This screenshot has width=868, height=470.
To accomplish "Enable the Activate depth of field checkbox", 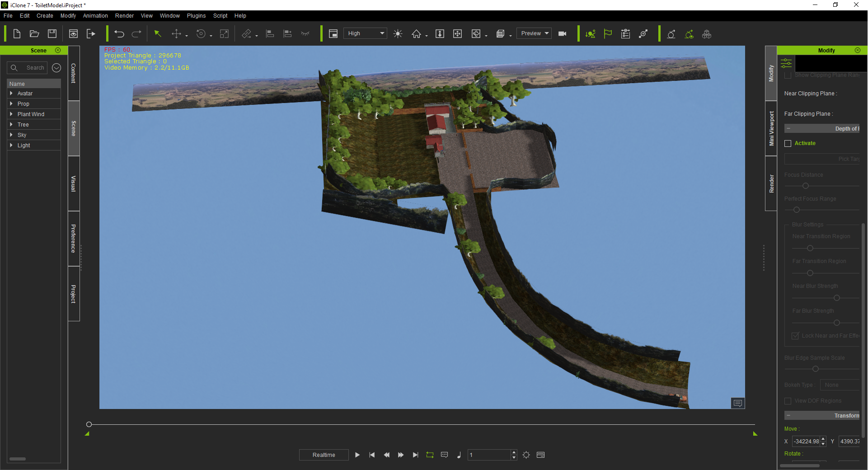I will click(788, 143).
